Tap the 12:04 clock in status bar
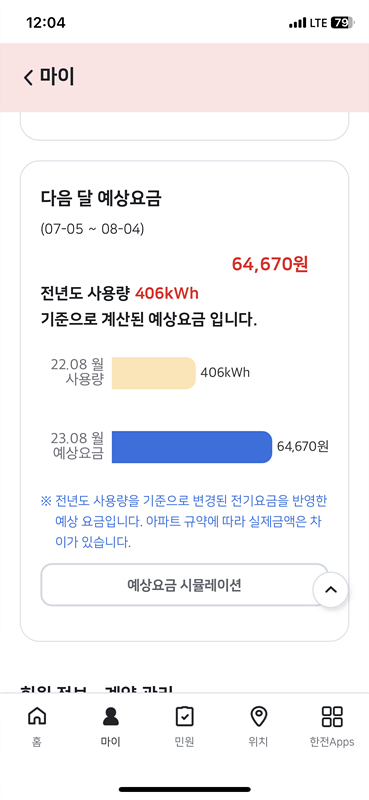The width and height of the screenshot is (369, 800). (x=45, y=23)
